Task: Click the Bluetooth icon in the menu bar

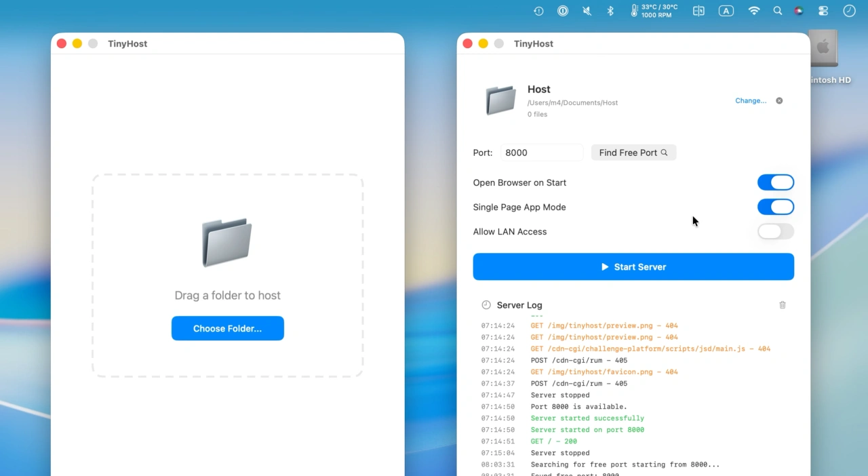Action: pos(610,11)
